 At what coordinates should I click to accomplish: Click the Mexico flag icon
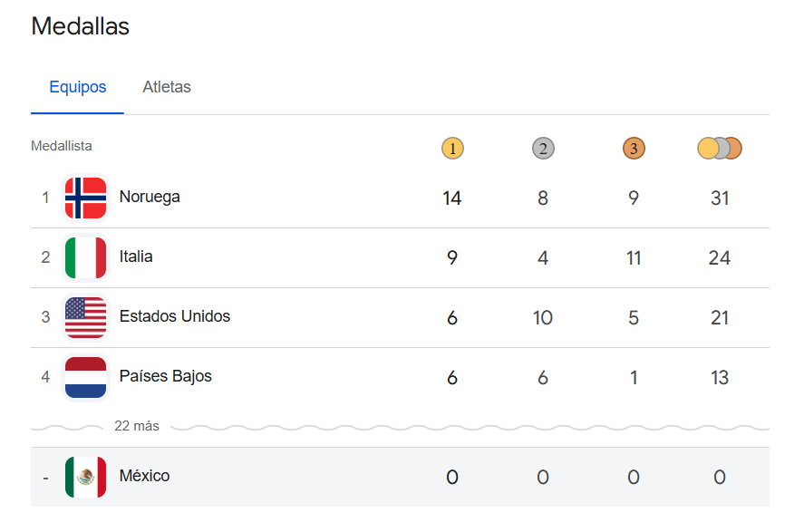[85, 477]
